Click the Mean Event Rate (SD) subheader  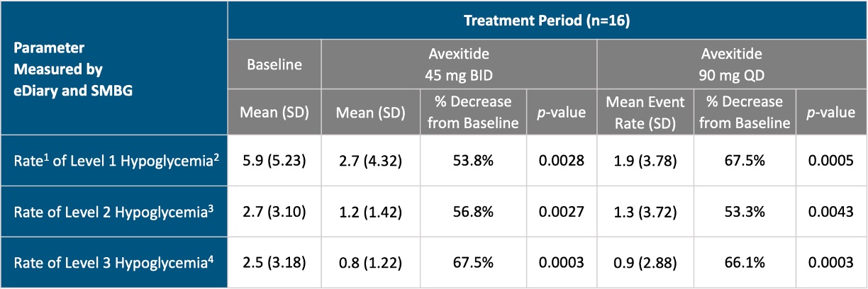tap(645, 112)
